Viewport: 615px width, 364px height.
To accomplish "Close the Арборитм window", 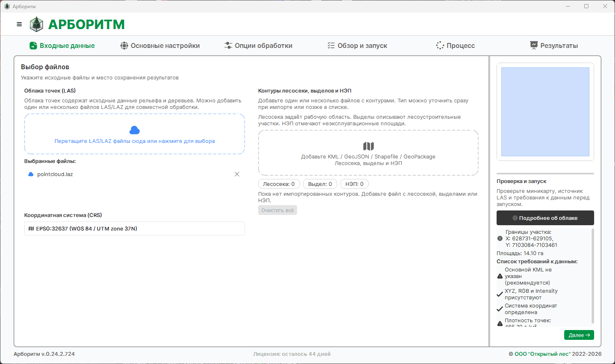I will [605, 6].
